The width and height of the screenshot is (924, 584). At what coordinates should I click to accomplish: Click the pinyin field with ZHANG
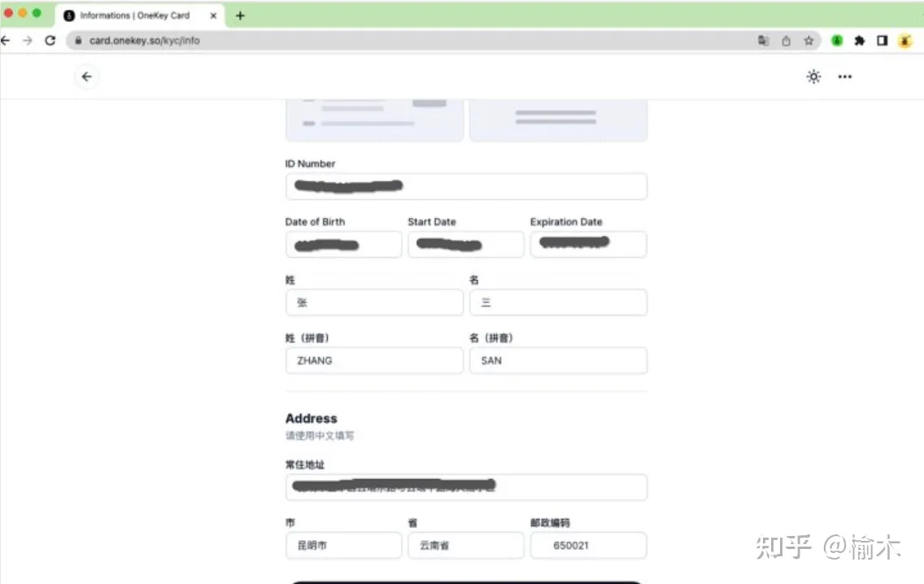[x=374, y=360]
